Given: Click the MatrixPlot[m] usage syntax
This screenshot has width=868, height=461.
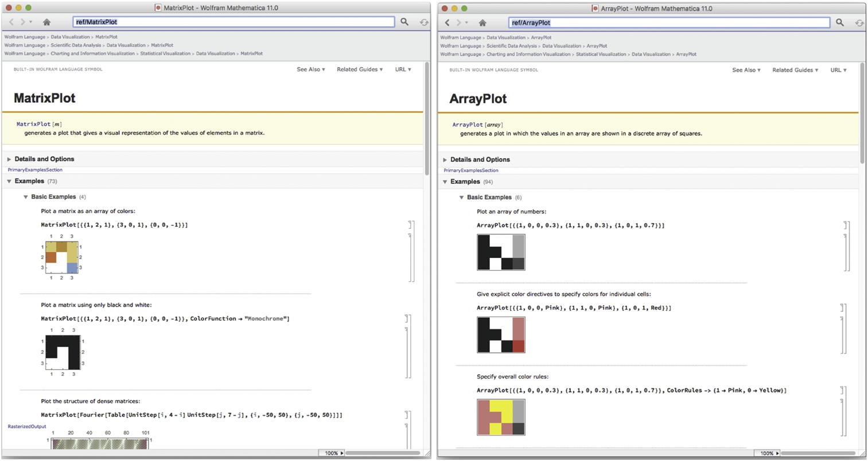Looking at the screenshot, I should (x=39, y=124).
